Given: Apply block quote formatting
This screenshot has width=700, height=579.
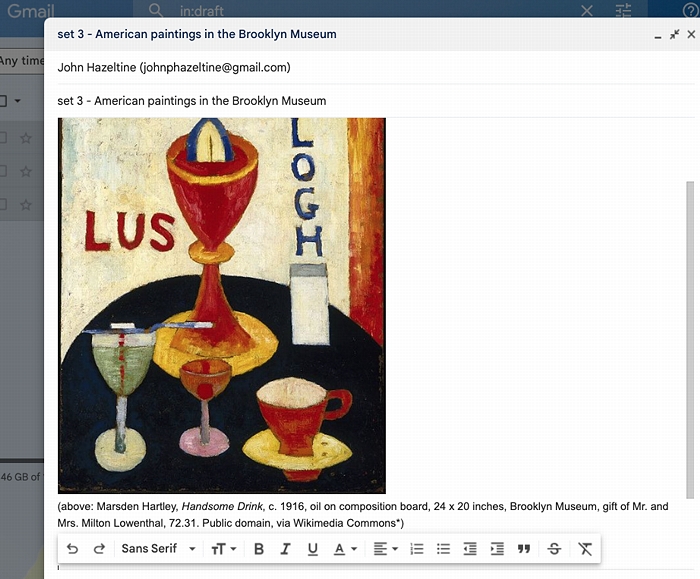Looking at the screenshot, I should point(524,549).
